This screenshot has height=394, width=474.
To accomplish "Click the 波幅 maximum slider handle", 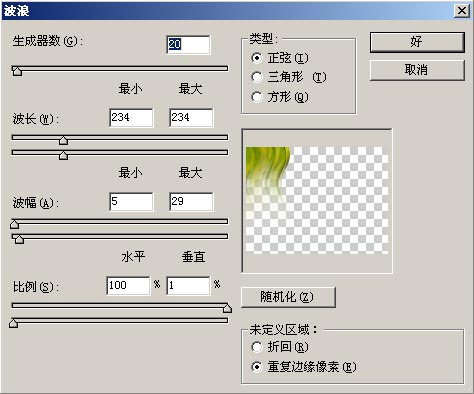I will [19, 239].
